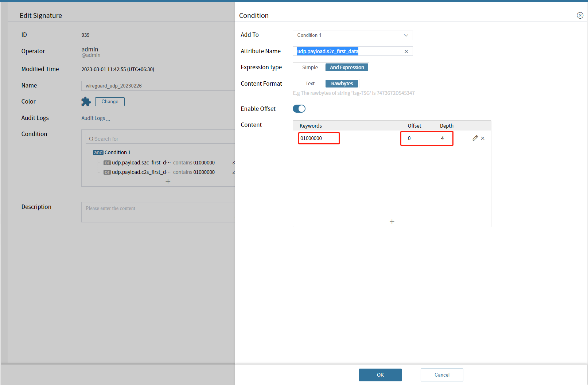
Task: Click the search magnifier icon in Condition
Action: (91, 139)
